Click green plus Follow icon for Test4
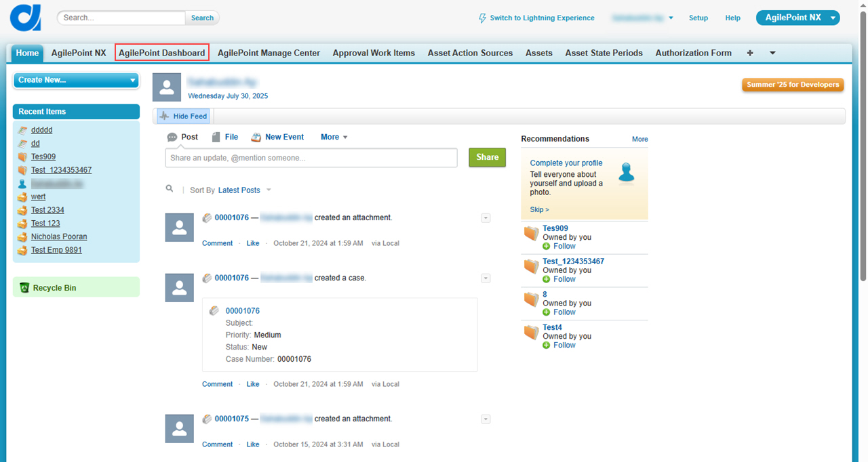Image resolution: width=868 pixels, height=462 pixels. click(547, 345)
